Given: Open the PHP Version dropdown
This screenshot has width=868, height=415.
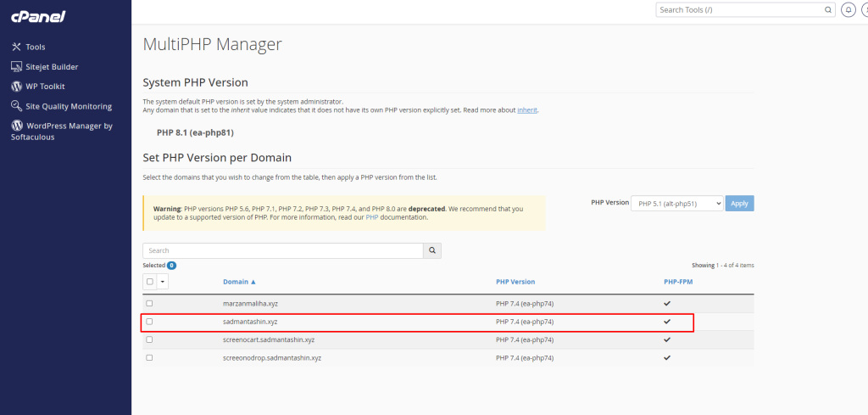Looking at the screenshot, I should 676,204.
